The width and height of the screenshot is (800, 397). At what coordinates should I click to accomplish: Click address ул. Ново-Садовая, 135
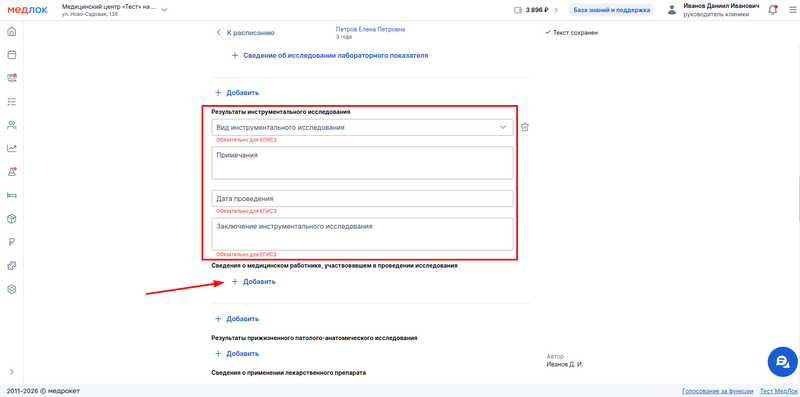click(x=89, y=14)
